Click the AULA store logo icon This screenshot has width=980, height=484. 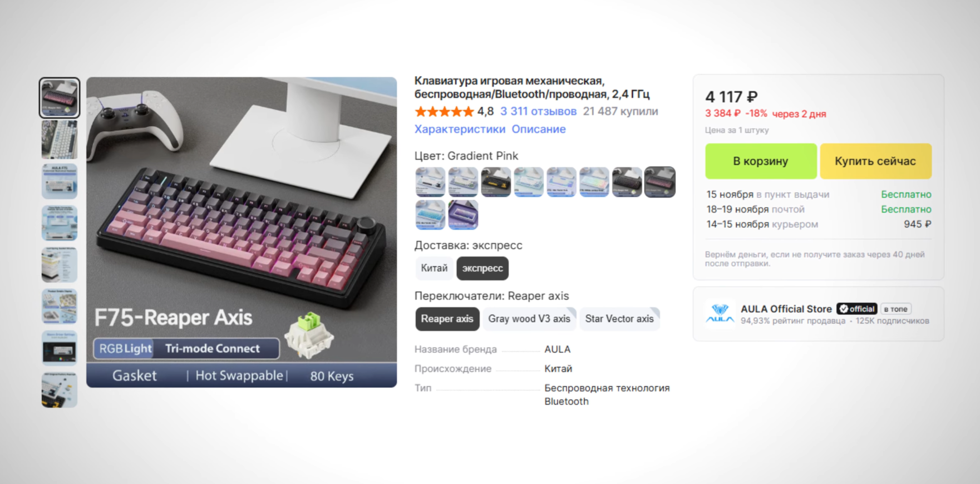720,314
